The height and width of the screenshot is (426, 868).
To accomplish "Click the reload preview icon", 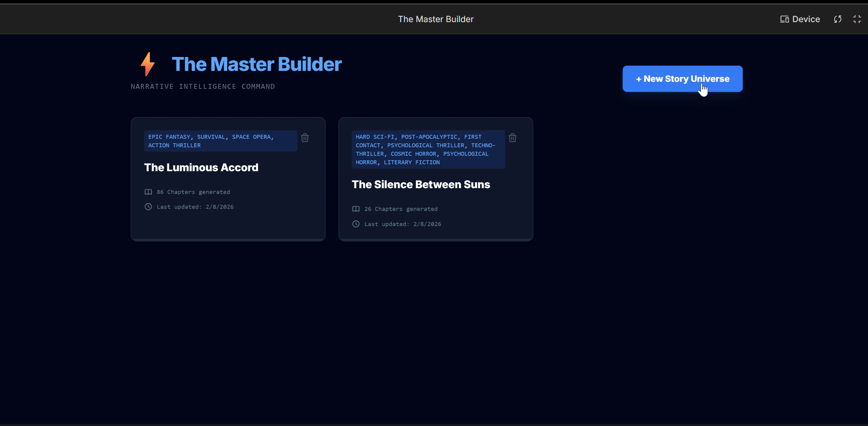I will [x=838, y=19].
